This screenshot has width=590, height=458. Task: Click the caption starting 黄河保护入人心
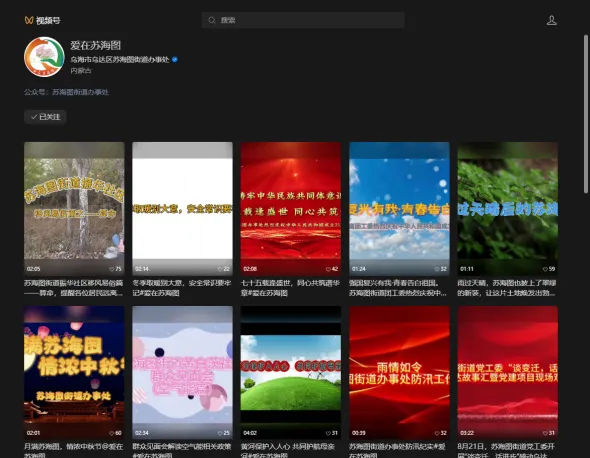(x=288, y=450)
